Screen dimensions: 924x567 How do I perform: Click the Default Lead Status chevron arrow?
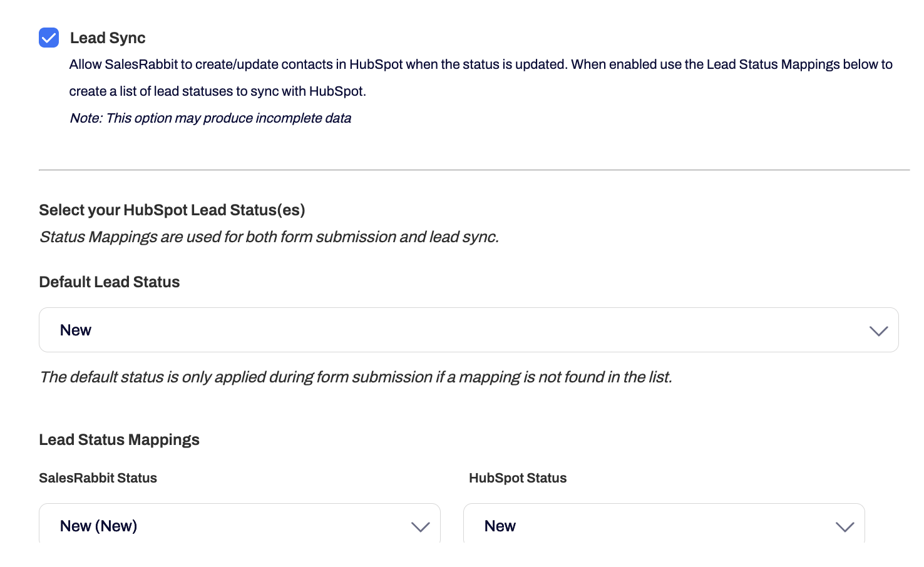tap(878, 330)
